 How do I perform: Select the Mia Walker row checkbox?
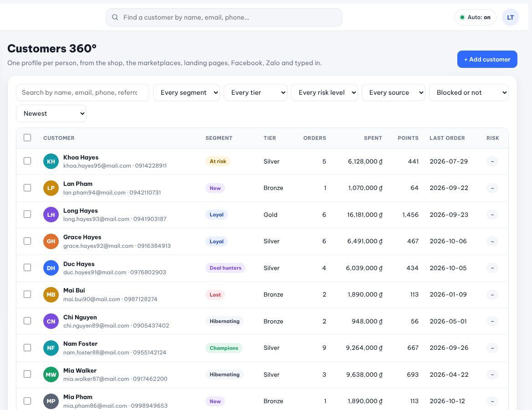click(x=27, y=374)
